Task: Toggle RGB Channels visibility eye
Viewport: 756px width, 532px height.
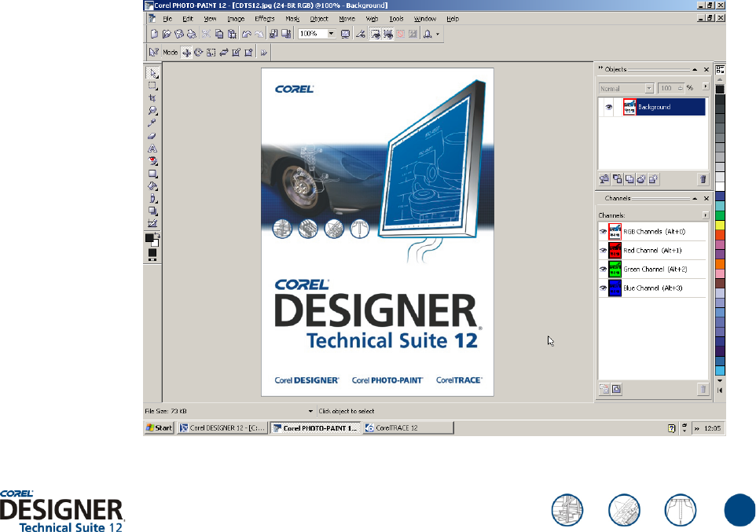Action: (x=603, y=232)
